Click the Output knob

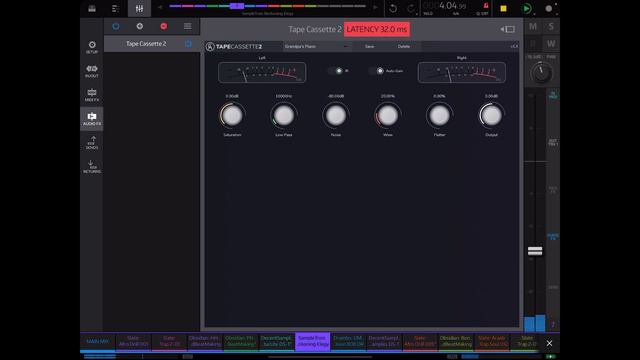coord(491,116)
